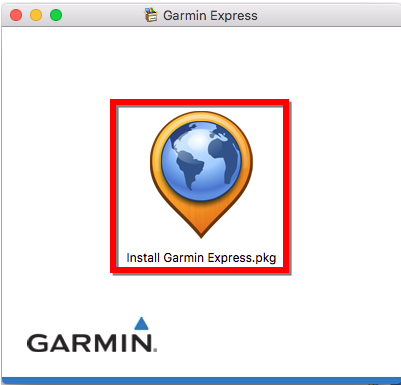401x385 pixels.
Task: Click empty white space above the installer icon
Action: coord(200,63)
